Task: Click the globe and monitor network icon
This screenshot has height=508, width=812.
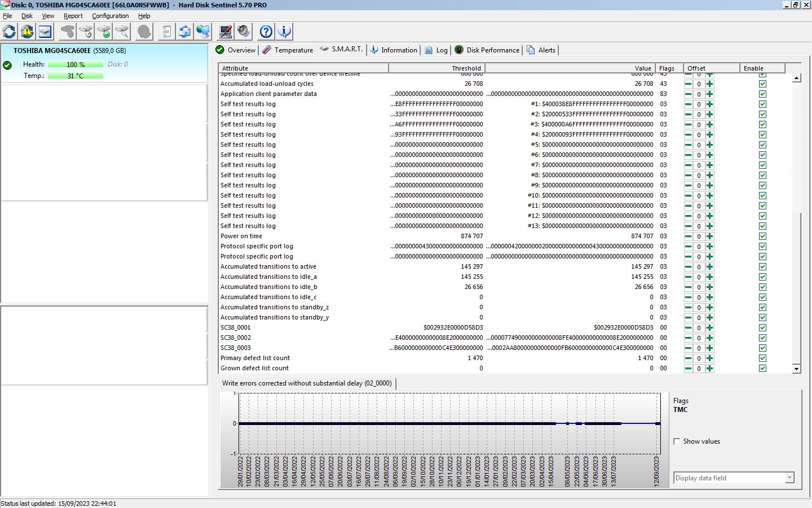Action: [202, 32]
